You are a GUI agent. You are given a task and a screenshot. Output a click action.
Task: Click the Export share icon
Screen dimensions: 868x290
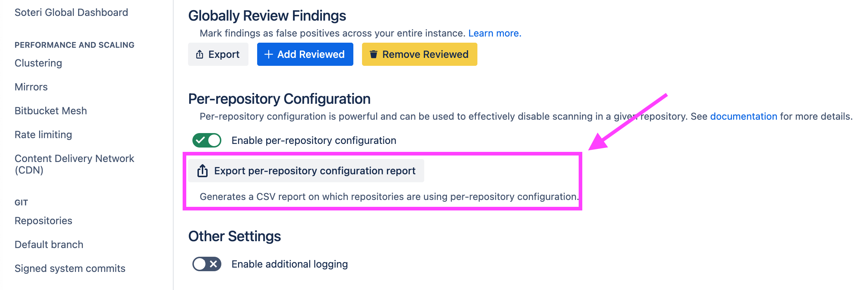pos(200,54)
